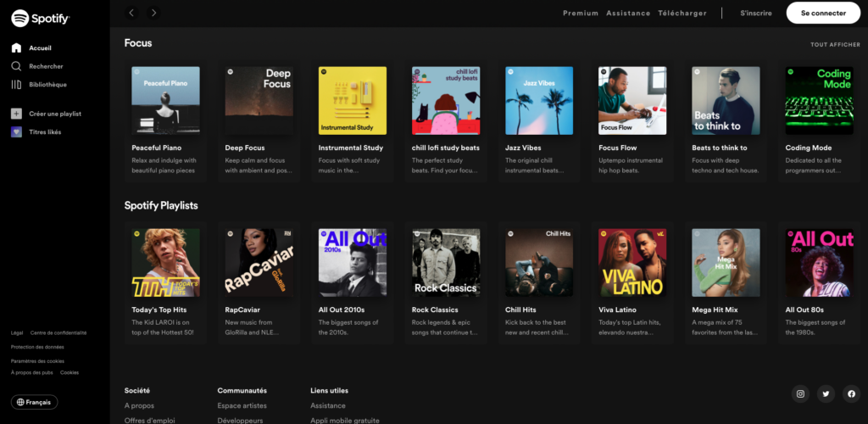
Task: Select the Rechercher sidebar label
Action: tap(47, 66)
